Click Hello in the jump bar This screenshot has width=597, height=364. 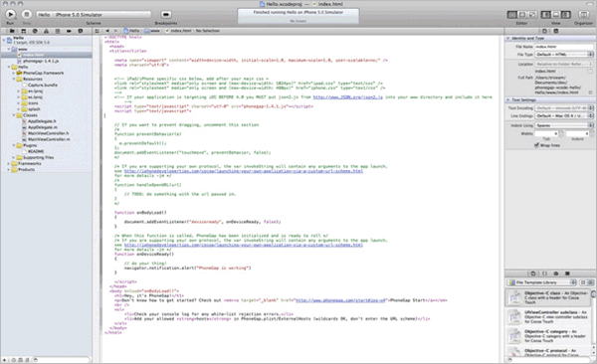[x=131, y=31]
